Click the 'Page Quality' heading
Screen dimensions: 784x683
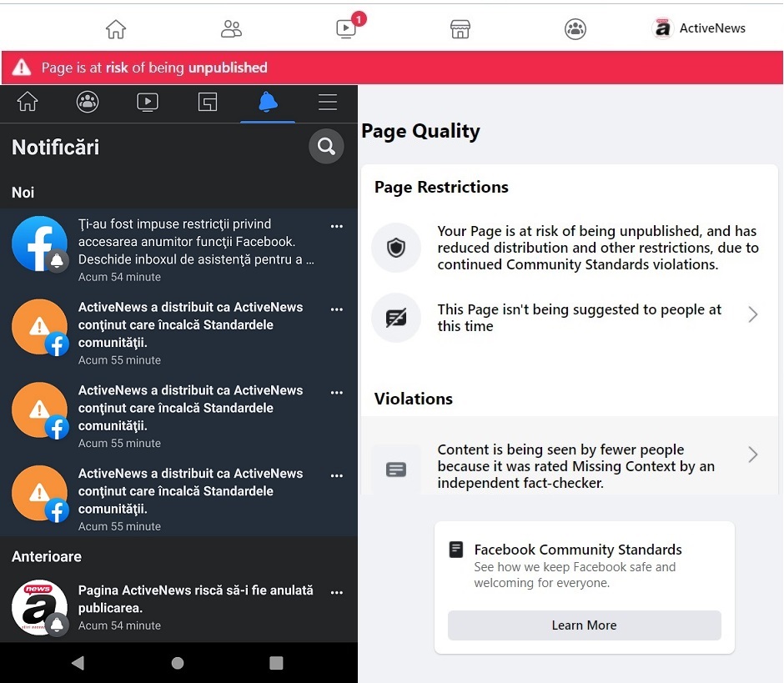(420, 132)
